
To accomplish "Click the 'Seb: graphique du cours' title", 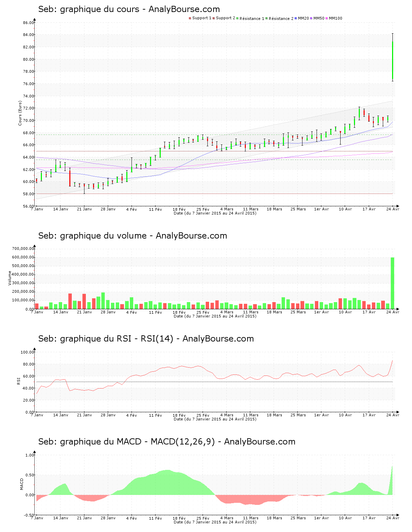I will pos(89,10).
